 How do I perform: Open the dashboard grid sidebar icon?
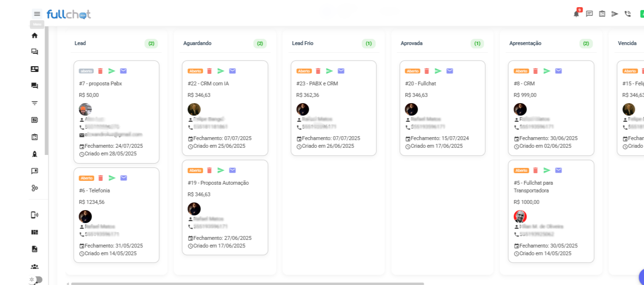pos(35,232)
